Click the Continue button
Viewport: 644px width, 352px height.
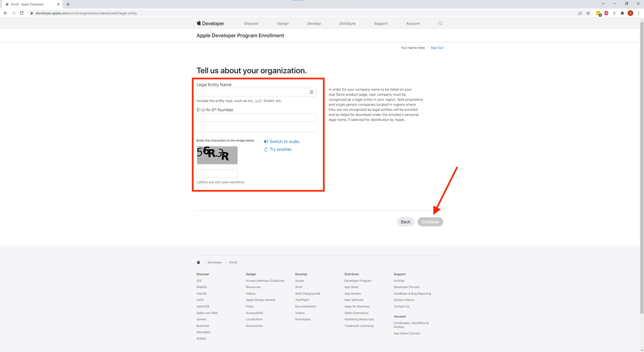pyautogui.click(x=430, y=222)
